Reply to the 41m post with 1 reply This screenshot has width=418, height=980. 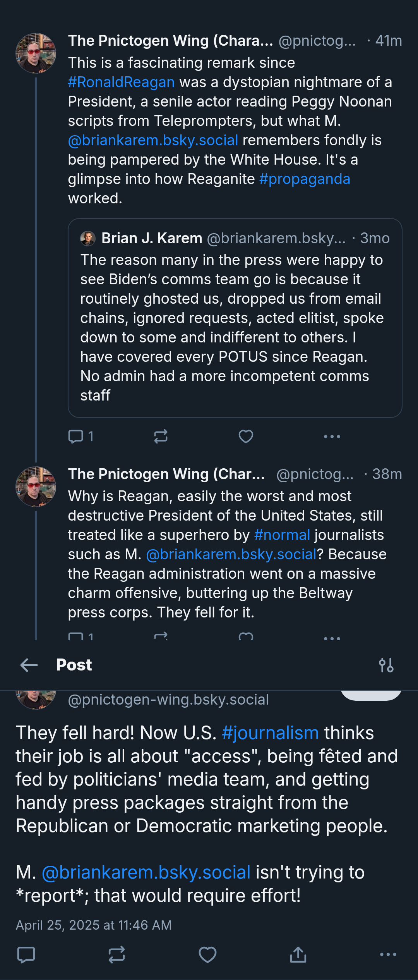81,437
